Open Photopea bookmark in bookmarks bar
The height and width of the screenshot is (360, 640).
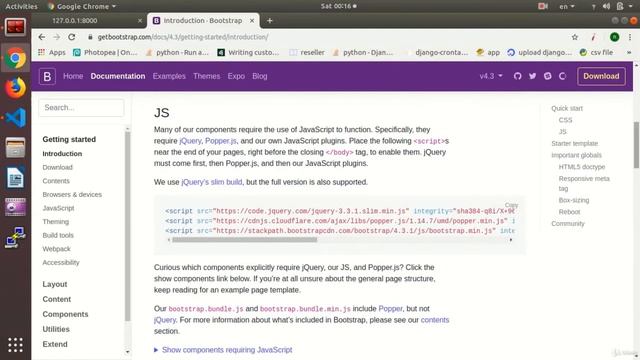[105, 52]
